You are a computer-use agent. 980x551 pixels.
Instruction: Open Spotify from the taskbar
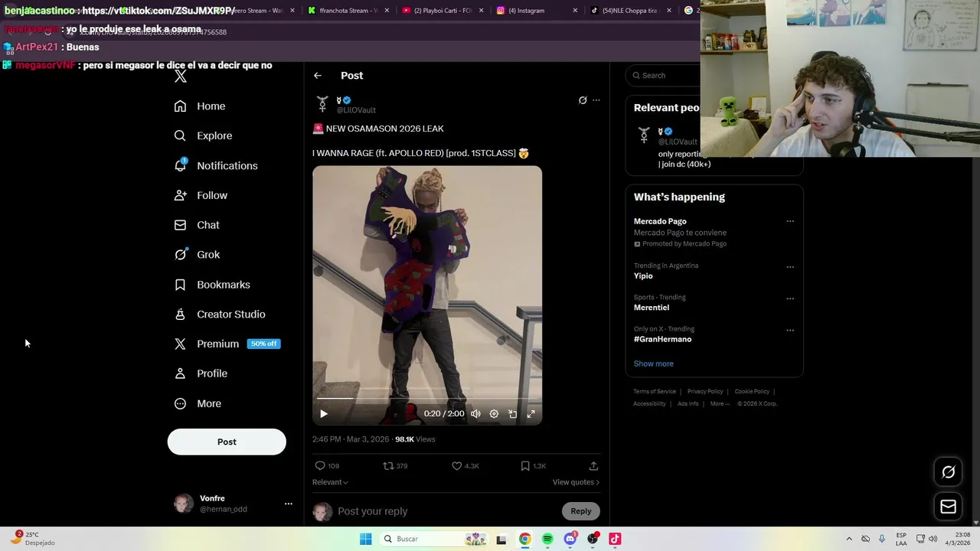[x=547, y=539]
